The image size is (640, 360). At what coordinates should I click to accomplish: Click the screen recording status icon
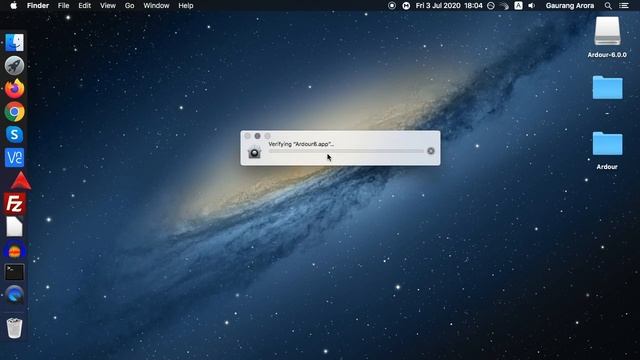tap(392, 6)
